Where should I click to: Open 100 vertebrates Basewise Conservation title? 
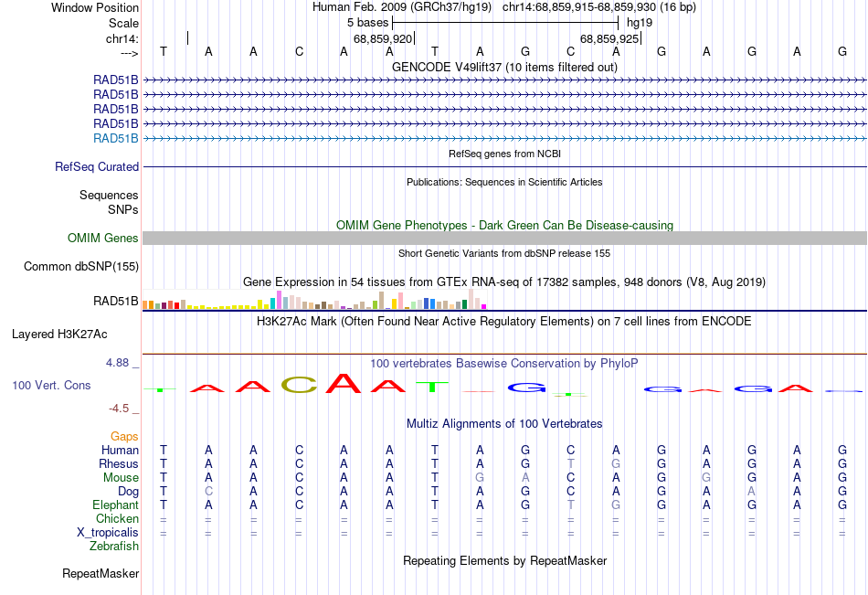tap(504, 364)
